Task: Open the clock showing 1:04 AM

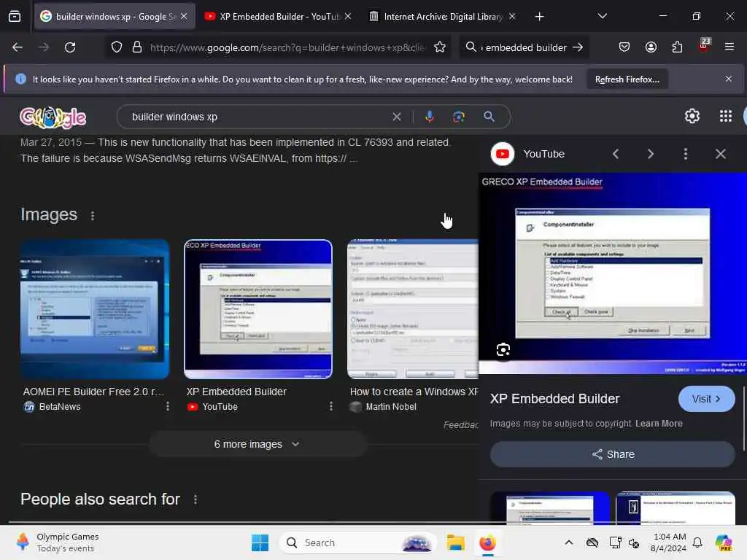Action: [668, 542]
